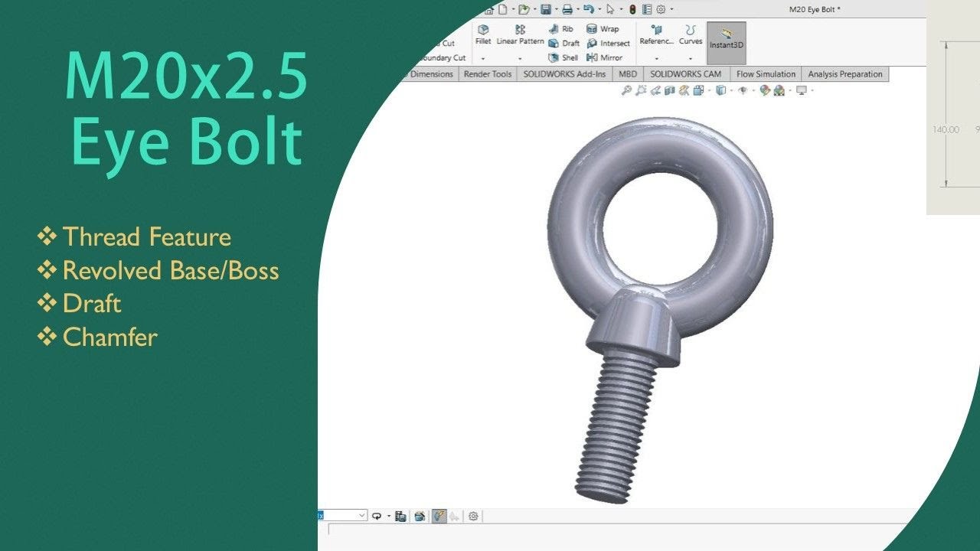Click the Open file icon
This screenshot has height=551, width=980.
coord(524,9)
